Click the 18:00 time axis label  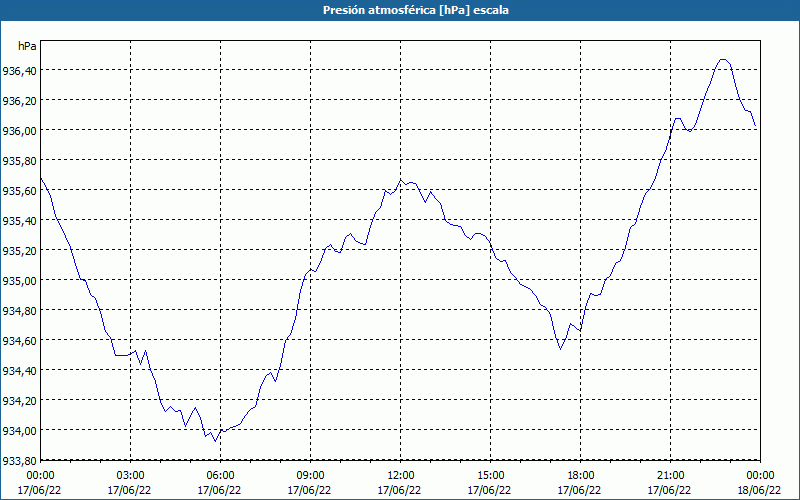coord(581,476)
